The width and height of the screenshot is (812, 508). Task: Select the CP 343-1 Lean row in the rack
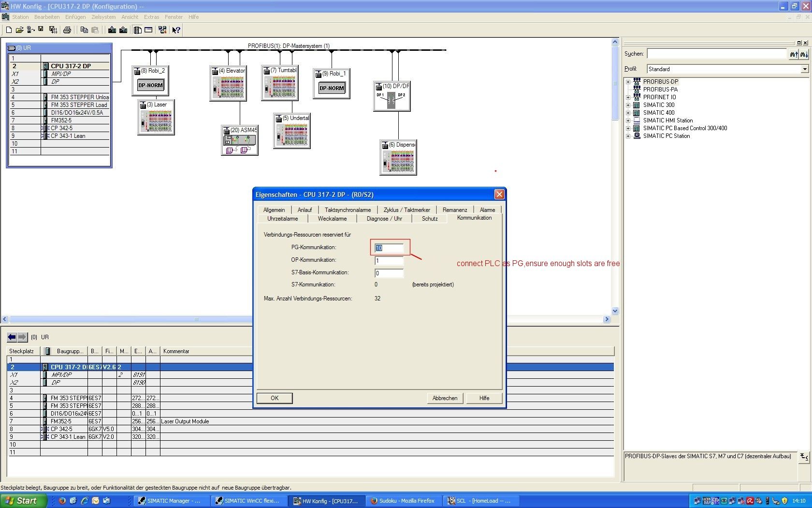coord(60,136)
